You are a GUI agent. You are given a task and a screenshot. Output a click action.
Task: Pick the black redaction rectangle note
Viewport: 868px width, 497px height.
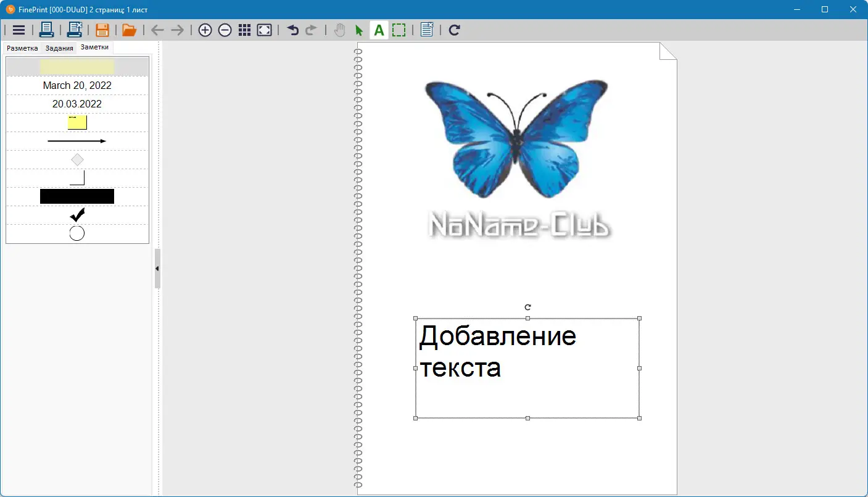77,196
